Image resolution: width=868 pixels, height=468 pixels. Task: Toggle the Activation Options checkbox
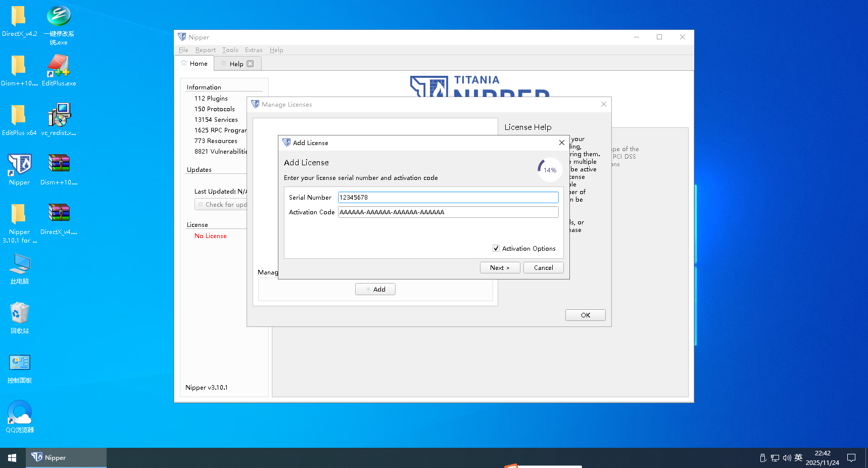496,249
